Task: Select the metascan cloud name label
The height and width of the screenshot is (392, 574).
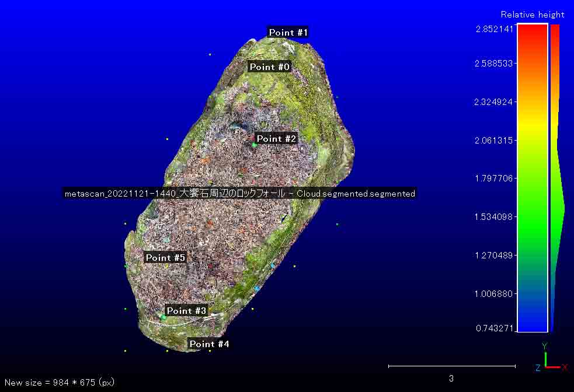Action: click(240, 194)
